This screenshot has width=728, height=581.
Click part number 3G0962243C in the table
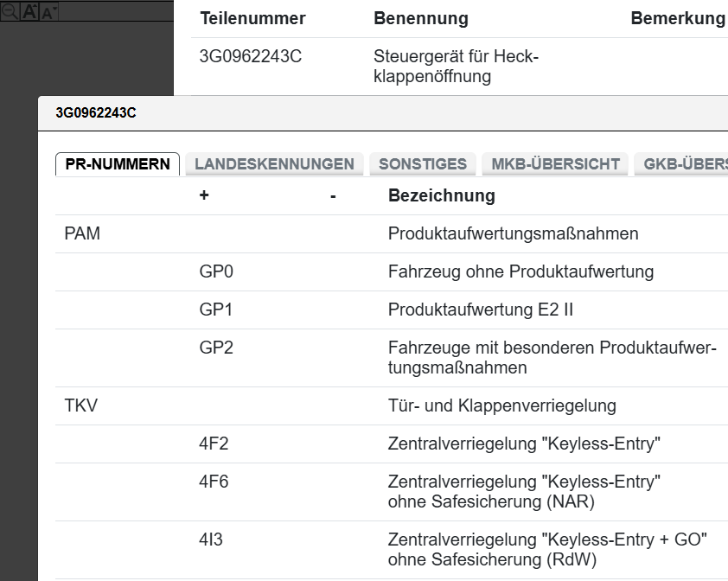(251, 57)
